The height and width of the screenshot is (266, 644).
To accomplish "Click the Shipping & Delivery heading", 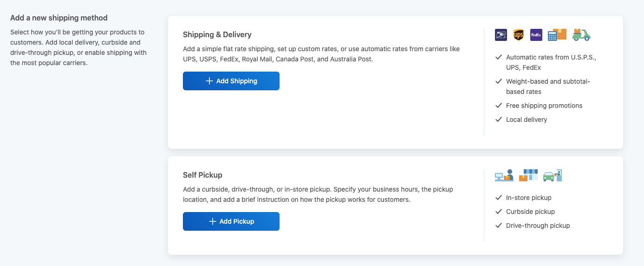I will tap(217, 34).
